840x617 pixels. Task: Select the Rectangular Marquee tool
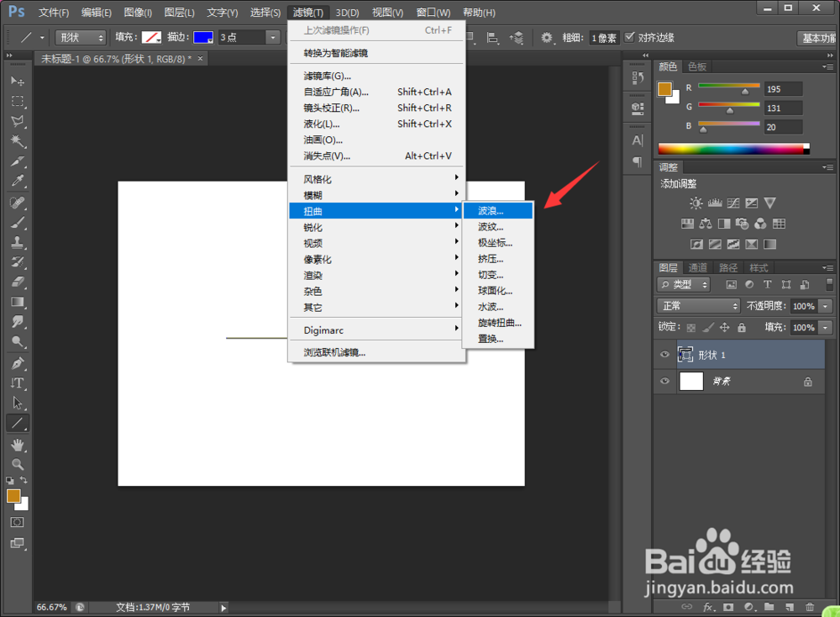pos(17,102)
